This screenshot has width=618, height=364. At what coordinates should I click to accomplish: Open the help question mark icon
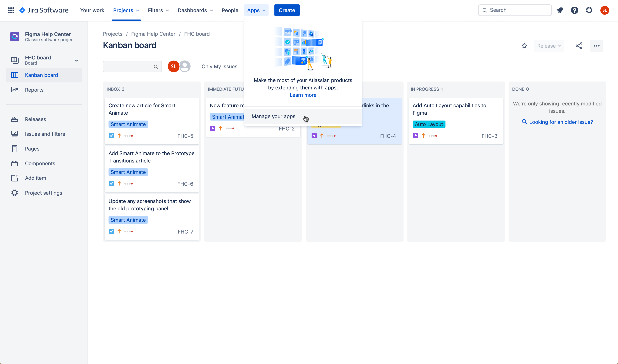tap(574, 10)
